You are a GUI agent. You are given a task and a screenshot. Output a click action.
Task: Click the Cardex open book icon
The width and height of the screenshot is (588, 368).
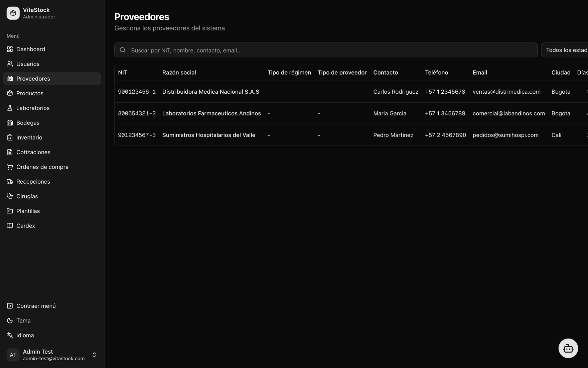[10, 226]
